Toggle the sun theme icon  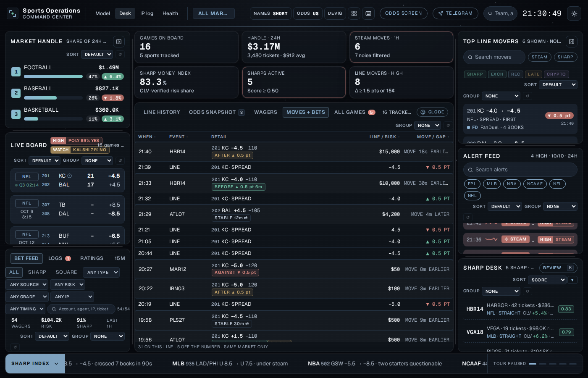coord(574,13)
